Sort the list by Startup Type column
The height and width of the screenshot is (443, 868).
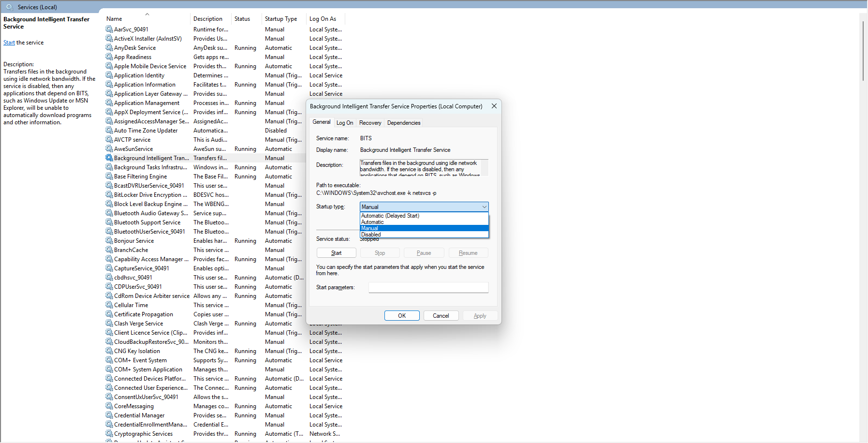click(x=281, y=19)
